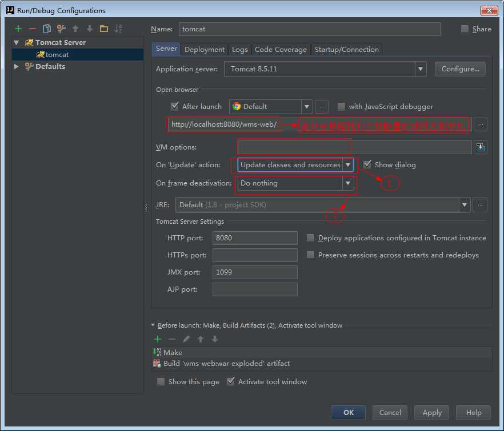Open On frame deactivation dropdown
Viewport: 504px width, 431px height.
[295, 183]
